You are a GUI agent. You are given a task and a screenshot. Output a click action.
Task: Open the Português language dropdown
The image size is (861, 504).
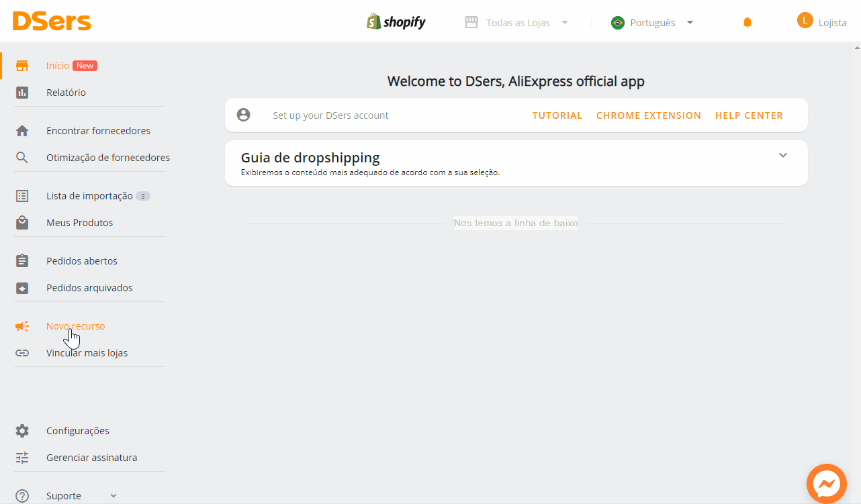[x=652, y=23]
